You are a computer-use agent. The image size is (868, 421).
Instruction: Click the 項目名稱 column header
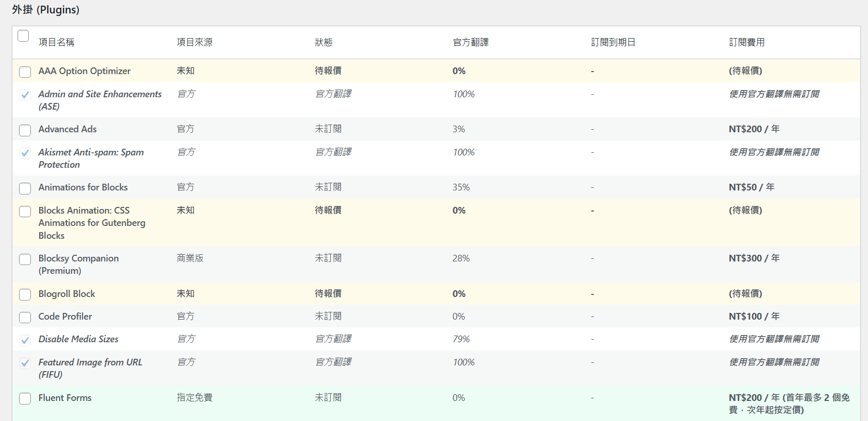(56, 42)
